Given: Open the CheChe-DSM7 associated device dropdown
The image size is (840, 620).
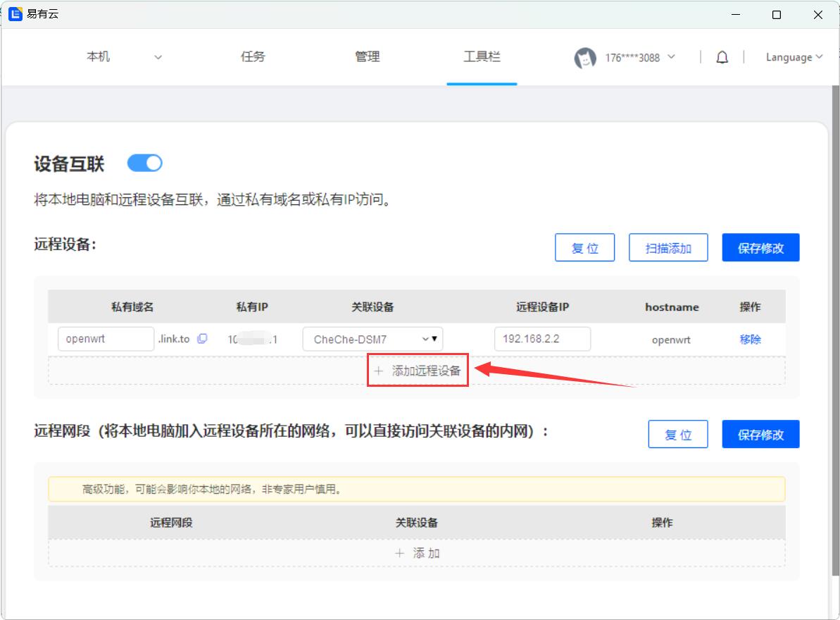Looking at the screenshot, I should 372,339.
